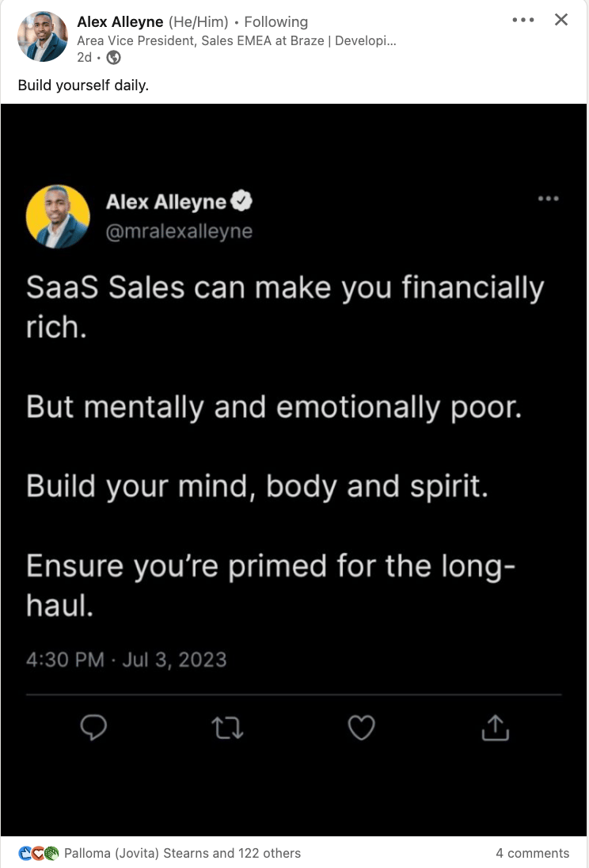Click the verified badge beside tweet name
589x868 pixels.
point(241,202)
